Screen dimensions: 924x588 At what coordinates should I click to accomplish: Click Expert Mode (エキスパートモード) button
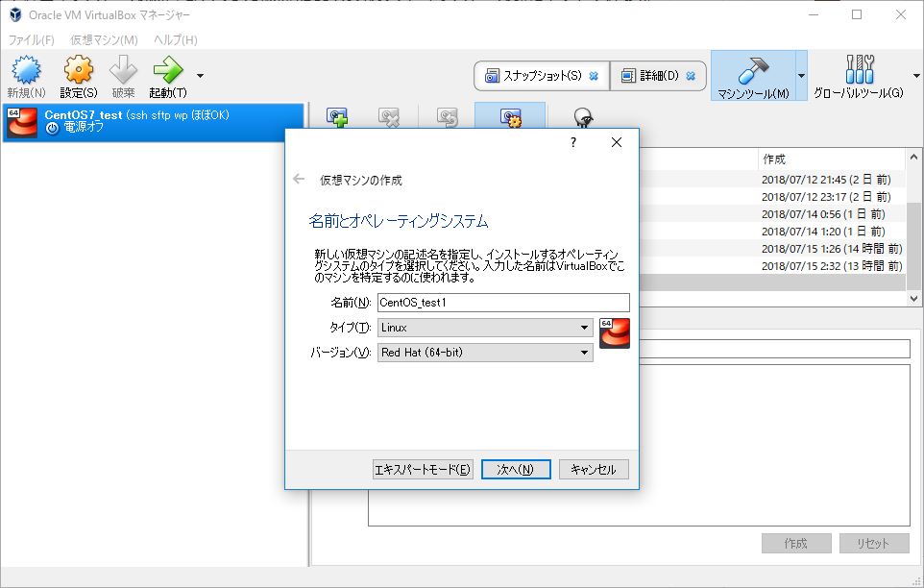424,470
